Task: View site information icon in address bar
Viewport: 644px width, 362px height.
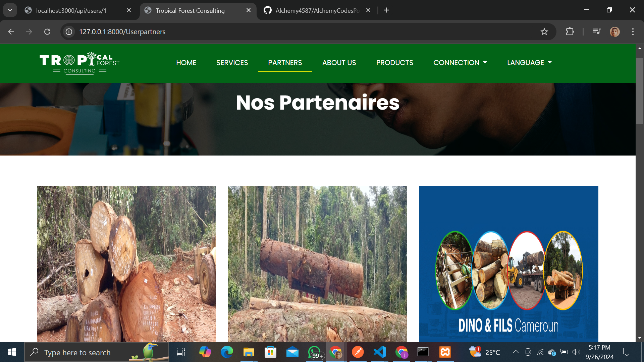Action: [69, 32]
